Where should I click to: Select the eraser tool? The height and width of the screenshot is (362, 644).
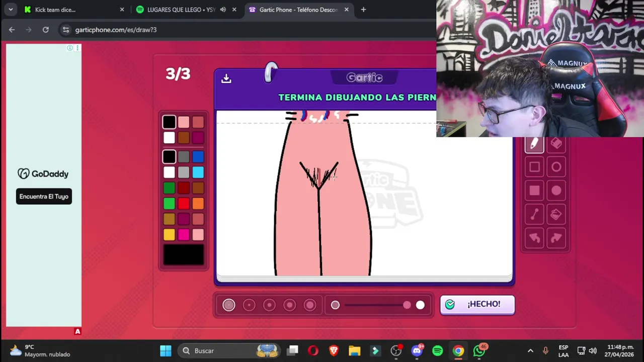click(x=556, y=144)
